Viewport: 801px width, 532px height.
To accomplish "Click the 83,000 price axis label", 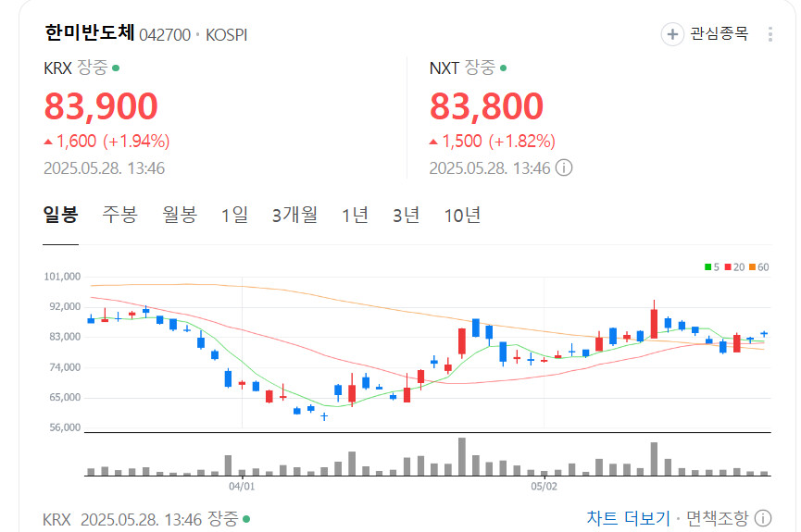I will (65, 337).
